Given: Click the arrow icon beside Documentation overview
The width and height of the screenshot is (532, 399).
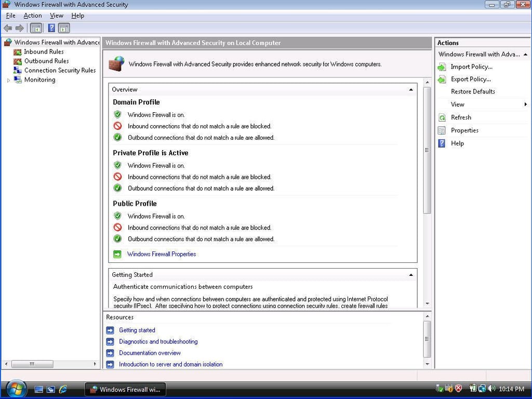Looking at the screenshot, I should point(110,353).
